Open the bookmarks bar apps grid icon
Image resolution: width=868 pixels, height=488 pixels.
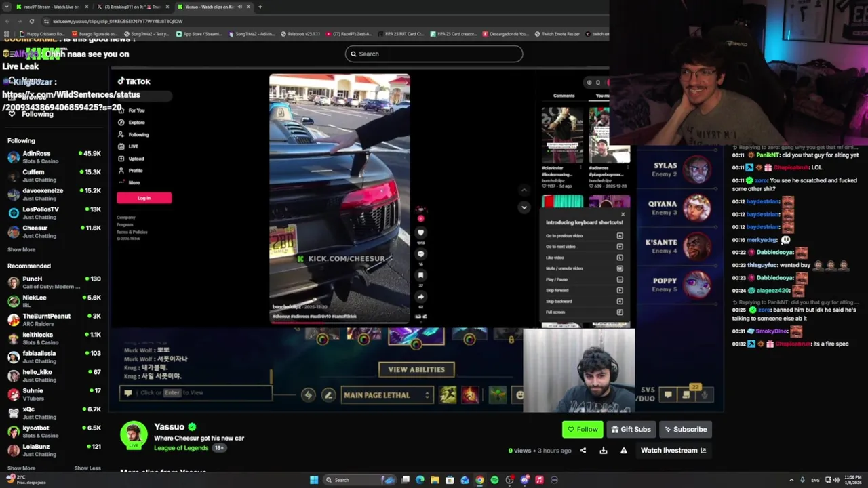7,34
